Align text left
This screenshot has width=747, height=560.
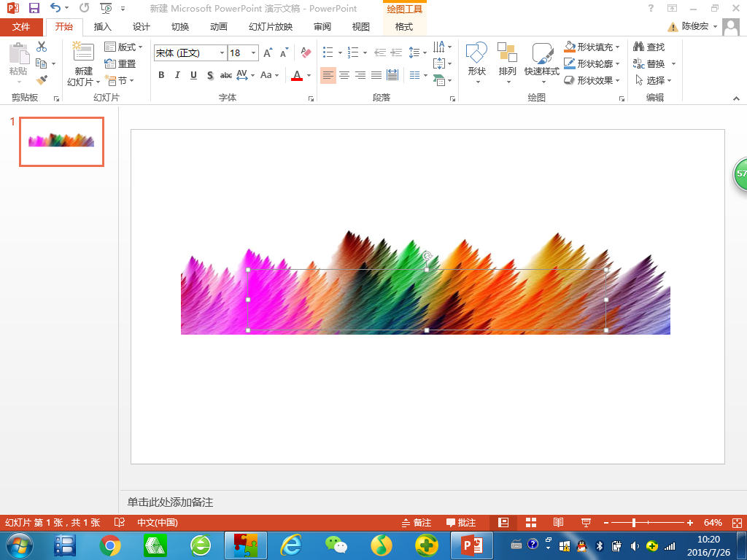click(x=328, y=75)
